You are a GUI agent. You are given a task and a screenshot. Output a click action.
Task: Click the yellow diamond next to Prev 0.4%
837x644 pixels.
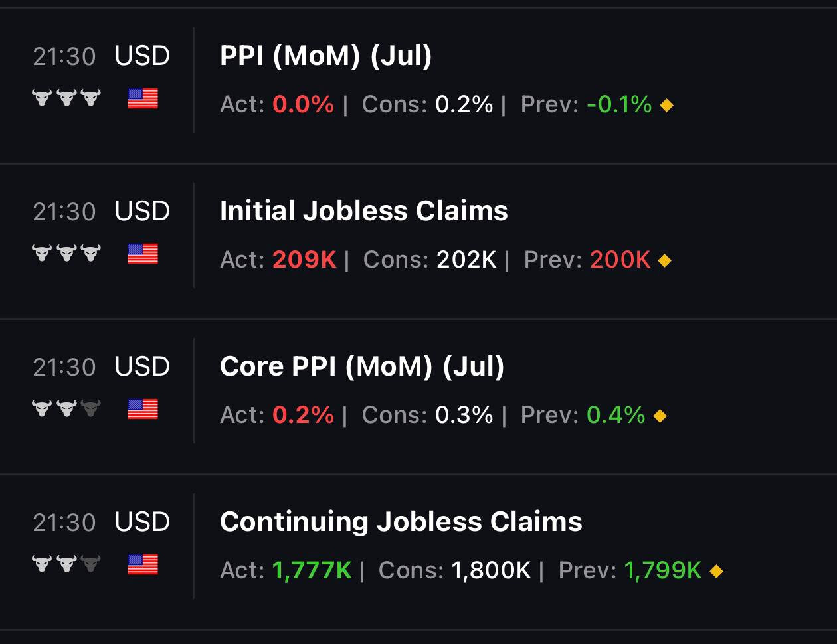[x=660, y=416]
